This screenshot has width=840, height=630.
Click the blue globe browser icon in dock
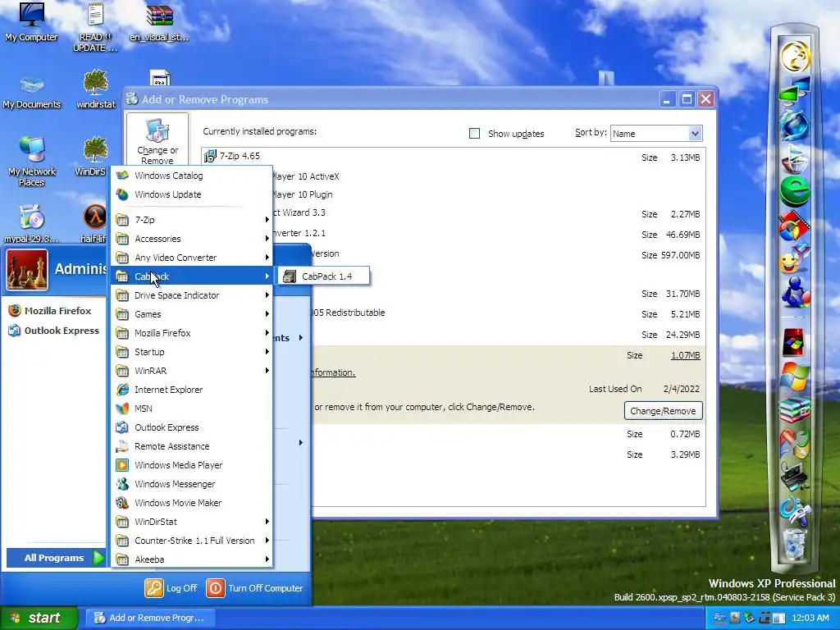pyautogui.click(x=795, y=125)
